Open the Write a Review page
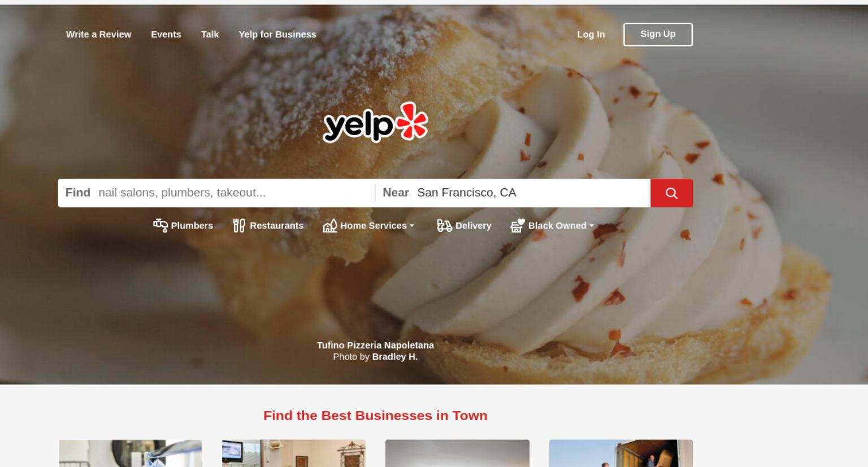868x467 pixels. pyautogui.click(x=98, y=34)
